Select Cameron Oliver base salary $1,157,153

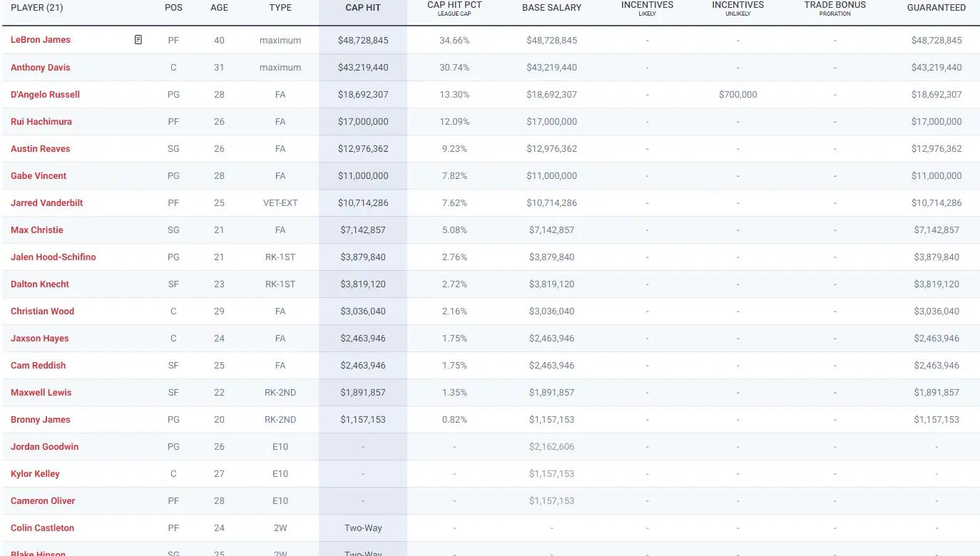[552, 500]
